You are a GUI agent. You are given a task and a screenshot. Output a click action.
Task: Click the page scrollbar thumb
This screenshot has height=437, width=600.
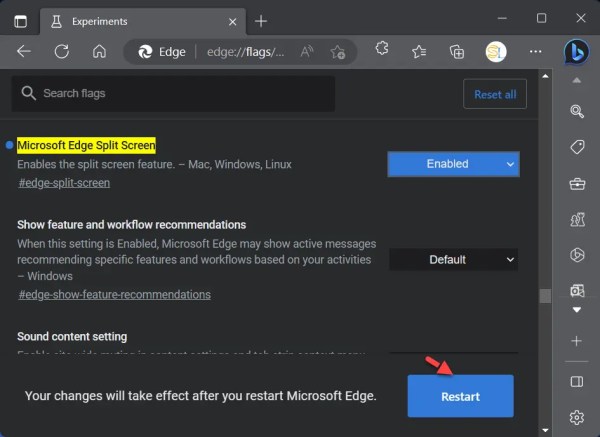pyautogui.click(x=545, y=296)
